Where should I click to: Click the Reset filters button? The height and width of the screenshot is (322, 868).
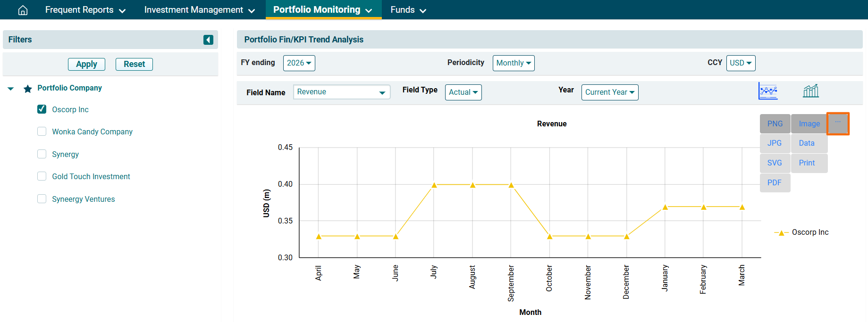(x=134, y=64)
